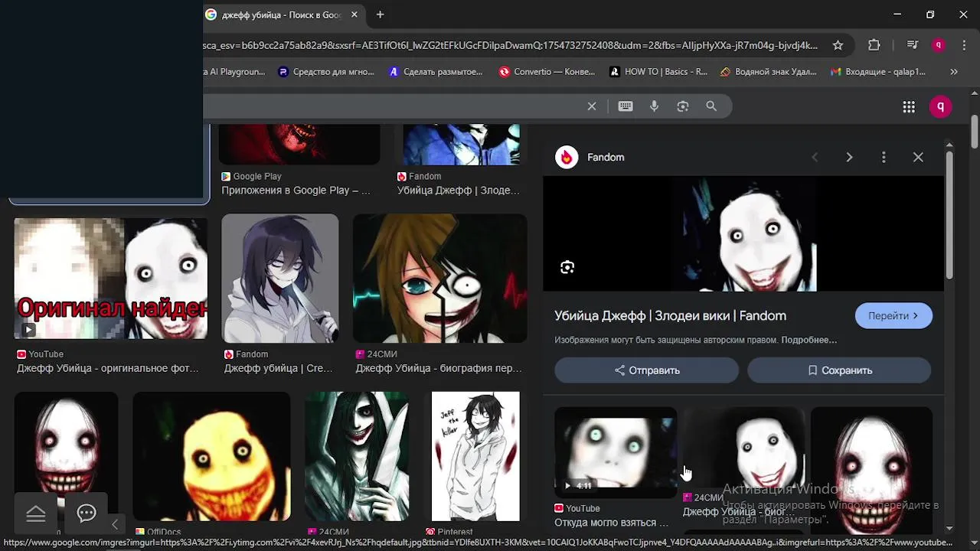The height and width of the screenshot is (551, 980).
Task: Click the address bar URL
Action: click(510, 45)
